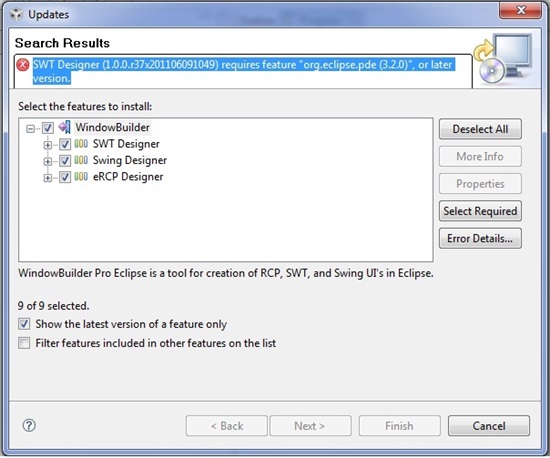The width and height of the screenshot is (550, 458).
Task: Click the disabled Back button
Action: 227,426
